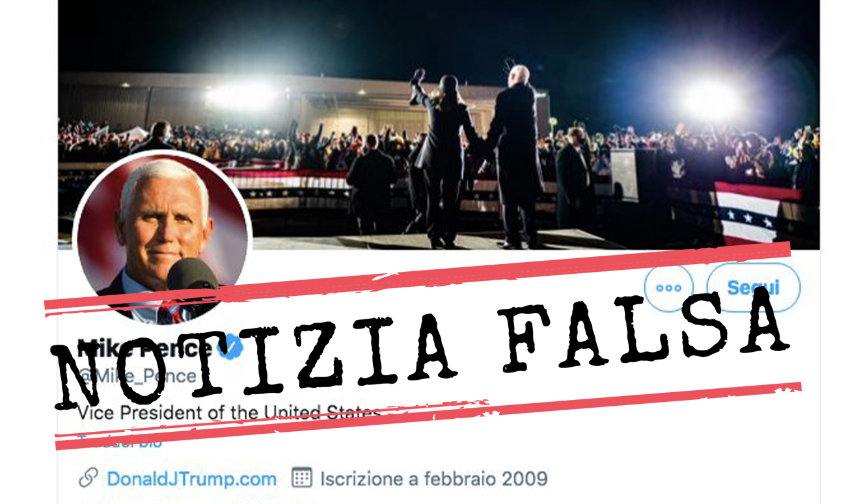Click the calendar icon next to join date
Viewport: 846px width, 504px height.
tap(301, 479)
